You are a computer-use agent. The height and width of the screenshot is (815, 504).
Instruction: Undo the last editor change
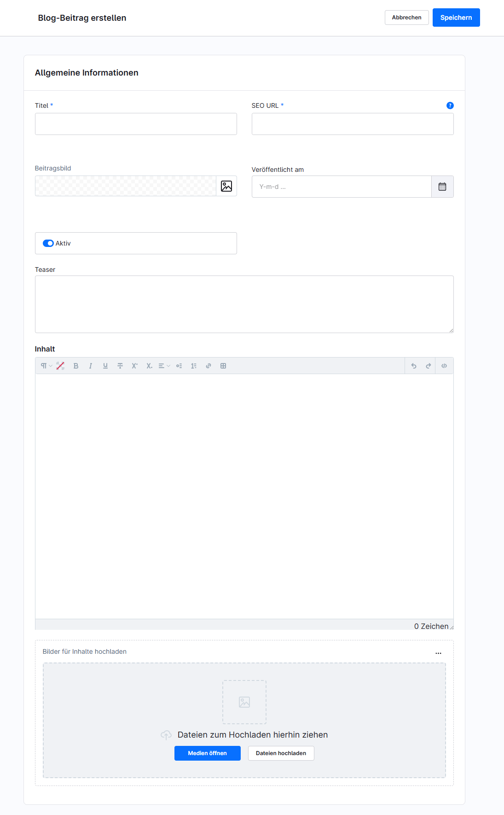click(x=414, y=366)
